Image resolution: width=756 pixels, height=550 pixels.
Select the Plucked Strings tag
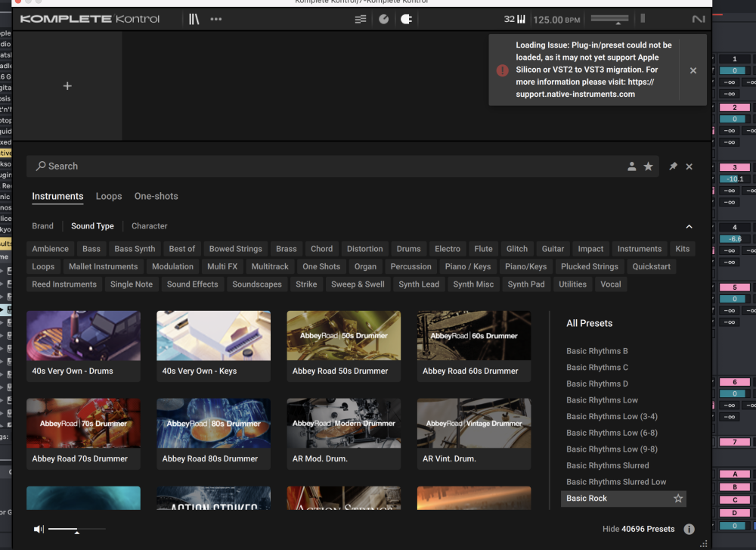[x=590, y=267]
